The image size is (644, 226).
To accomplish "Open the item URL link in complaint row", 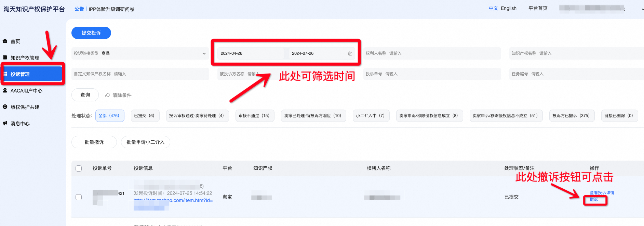I will coord(173,200).
